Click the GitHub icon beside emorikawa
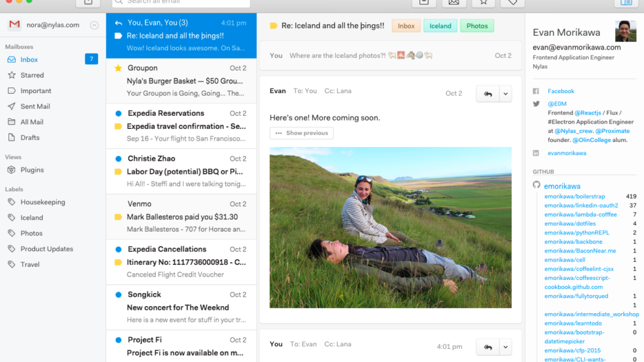The width and height of the screenshot is (644, 362). click(537, 186)
